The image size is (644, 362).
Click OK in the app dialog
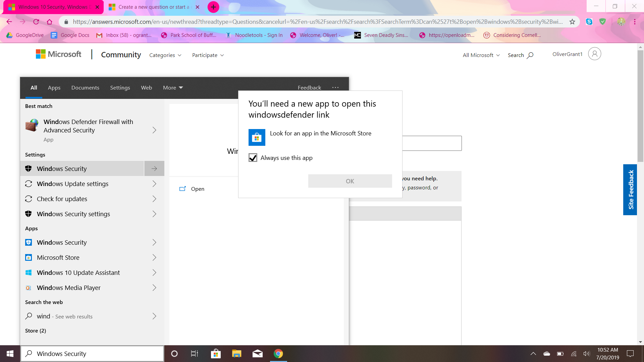[350, 181]
